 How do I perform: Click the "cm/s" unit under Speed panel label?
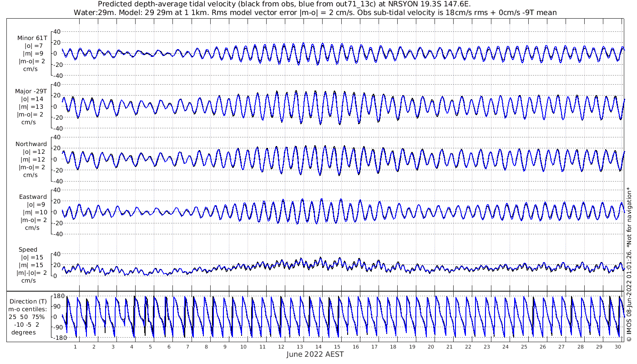30,280
